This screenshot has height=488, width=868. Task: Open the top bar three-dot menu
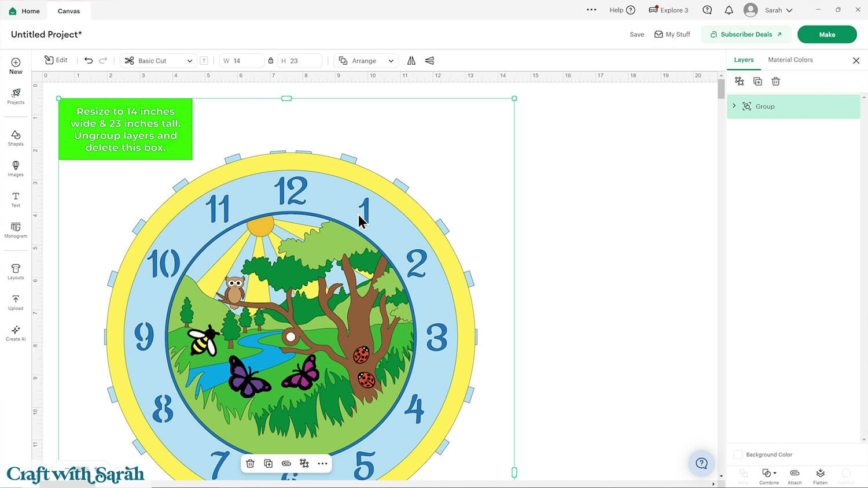[591, 10]
